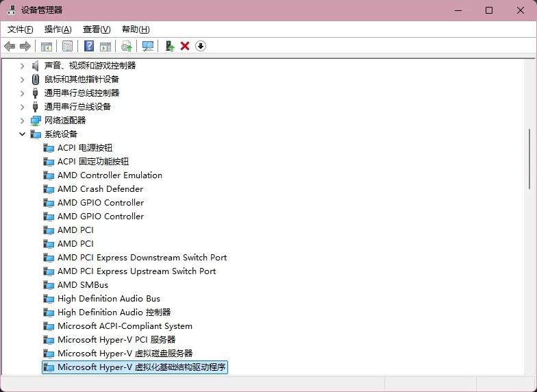Image resolution: width=537 pixels, height=392 pixels.
Task: Select High Definition Audio Bus device
Action: [x=109, y=299]
